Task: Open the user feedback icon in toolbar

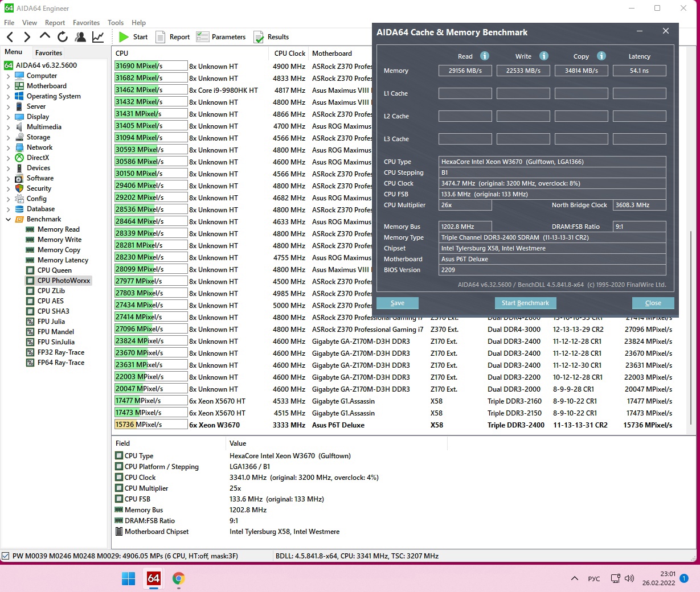Action: tap(80, 37)
